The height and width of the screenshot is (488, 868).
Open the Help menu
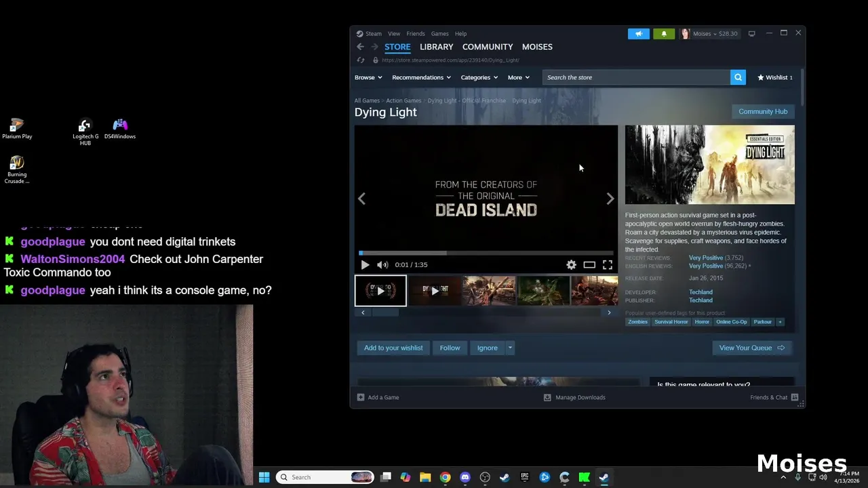[x=460, y=33]
